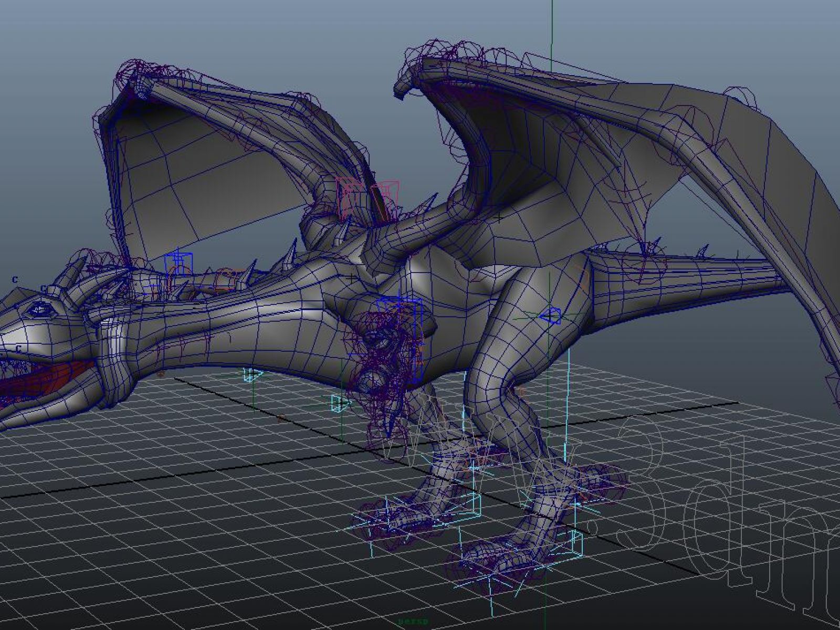Select the dragon's eye
840x630 pixels.
tap(40, 310)
